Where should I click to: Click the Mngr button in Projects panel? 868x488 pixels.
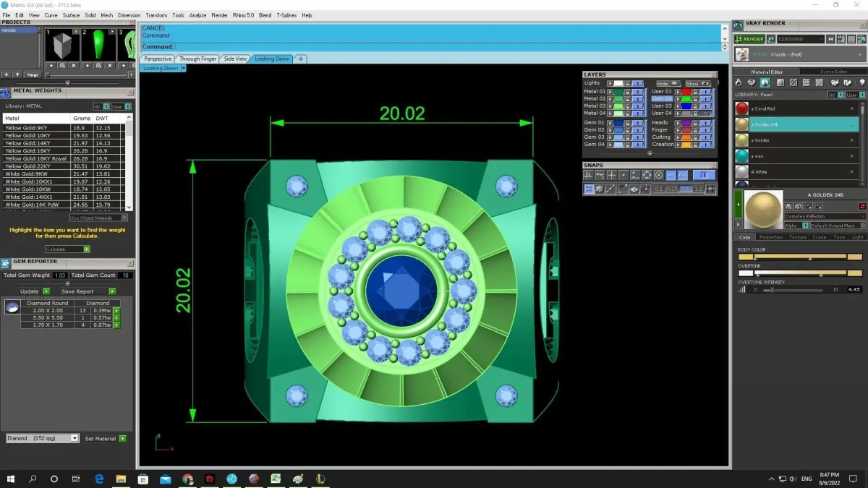(33, 74)
